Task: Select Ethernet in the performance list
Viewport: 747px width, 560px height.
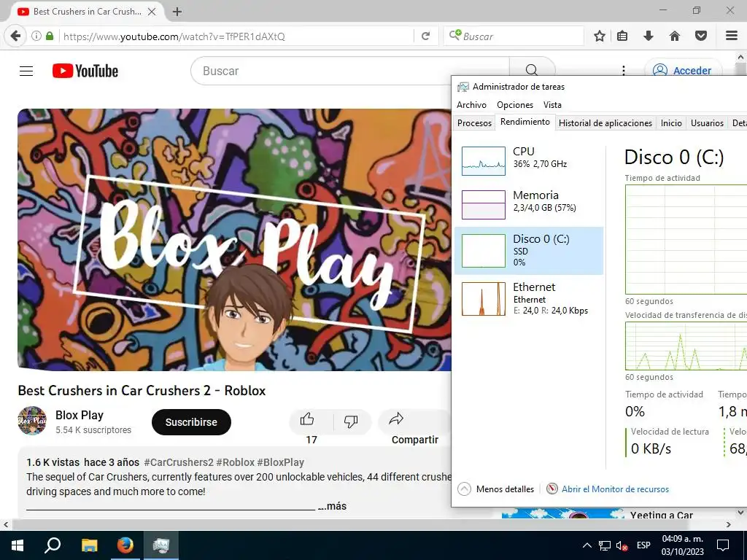Action: [x=529, y=298]
